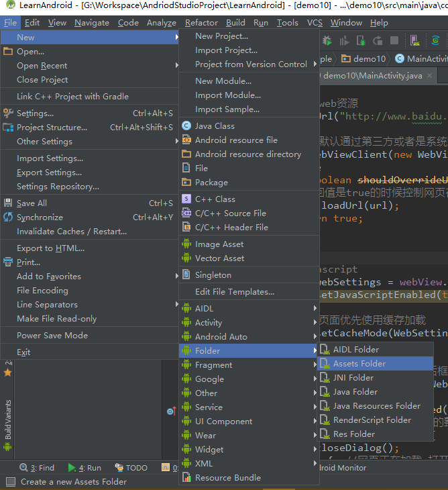Choose Invalidate Caches / Restart...
448x490 pixels.
coord(89,232)
